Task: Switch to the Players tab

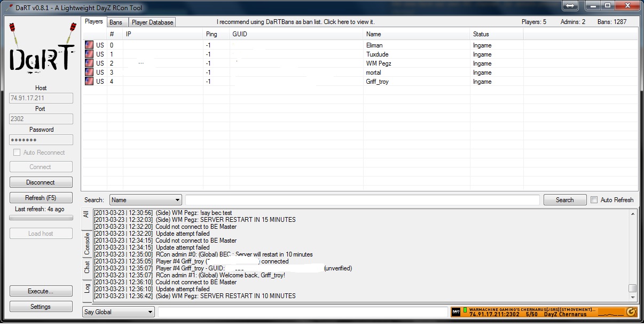Action: pos(94,22)
